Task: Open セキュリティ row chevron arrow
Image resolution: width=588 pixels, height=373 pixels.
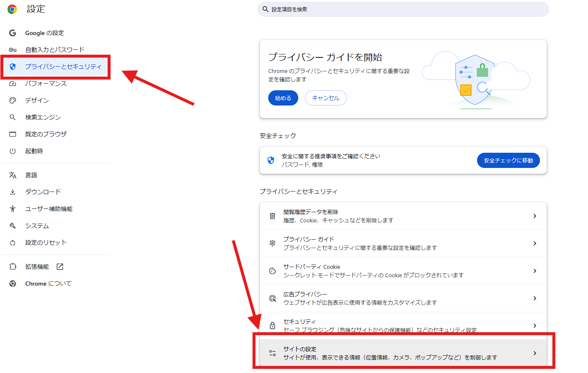Action: coord(535,326)
